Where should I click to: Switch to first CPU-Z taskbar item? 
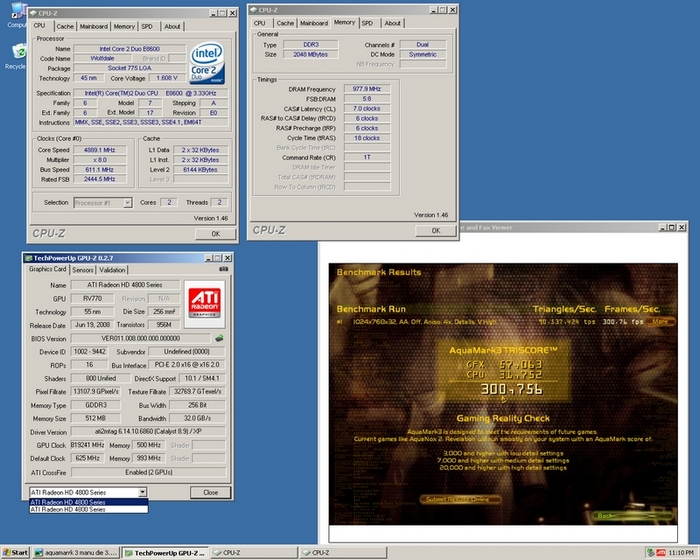click(253, 553)
